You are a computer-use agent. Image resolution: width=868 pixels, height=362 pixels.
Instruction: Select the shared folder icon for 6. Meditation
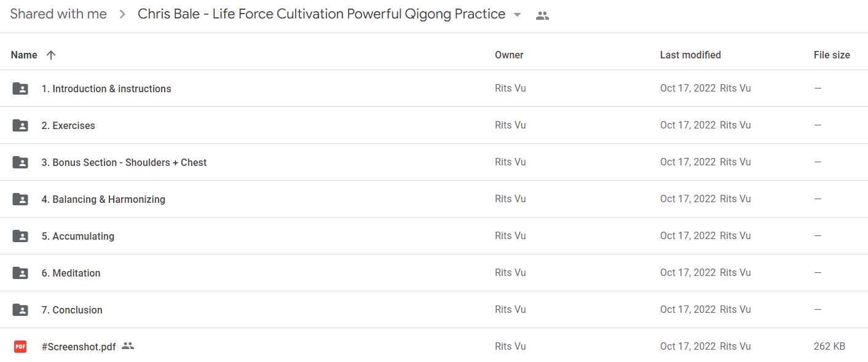20,273
